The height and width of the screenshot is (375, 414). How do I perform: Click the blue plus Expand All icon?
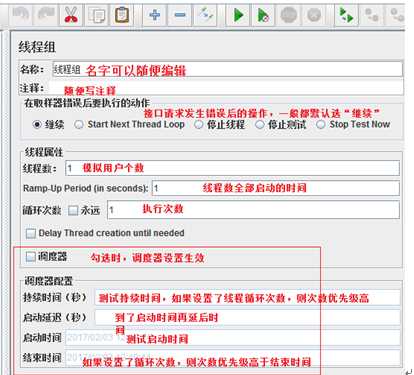(155, 15)
